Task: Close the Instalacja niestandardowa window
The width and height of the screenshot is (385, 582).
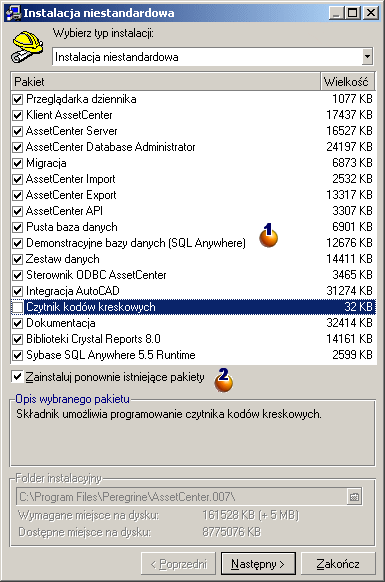Action: (371, 13)
